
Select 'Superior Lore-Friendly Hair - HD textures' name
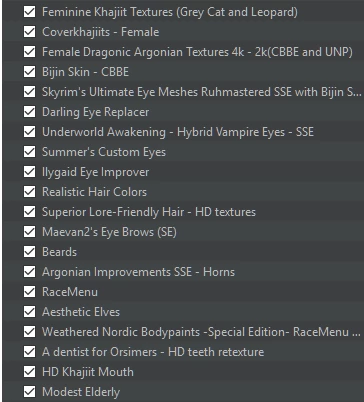point(149,212)
